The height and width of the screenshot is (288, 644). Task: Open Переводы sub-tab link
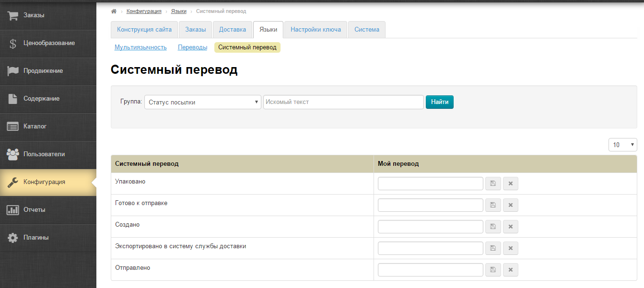tap(193, 47)
